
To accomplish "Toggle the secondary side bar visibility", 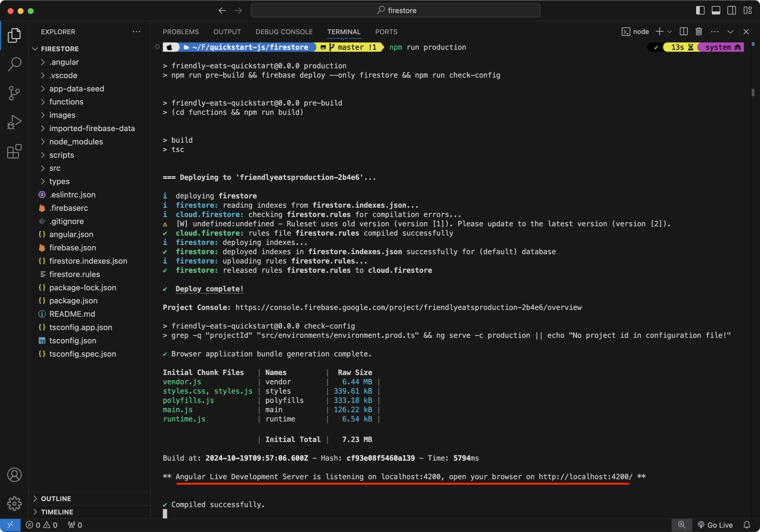I will 731,10.
